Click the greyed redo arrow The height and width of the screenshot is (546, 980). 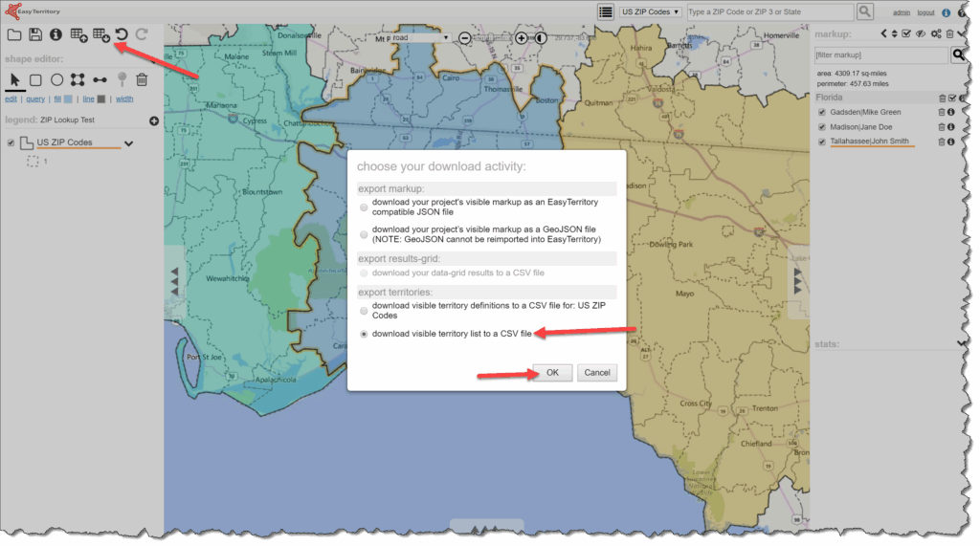click(x=142, y=34)
